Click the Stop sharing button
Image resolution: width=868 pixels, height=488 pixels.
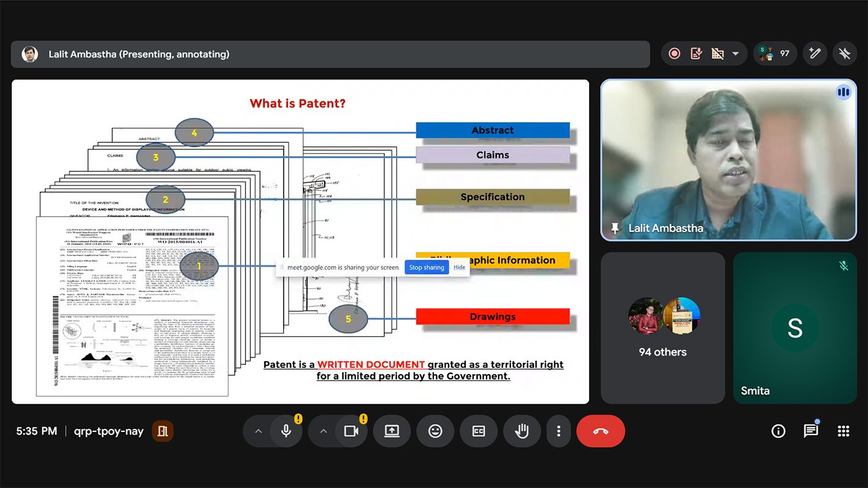click(426, 267)
